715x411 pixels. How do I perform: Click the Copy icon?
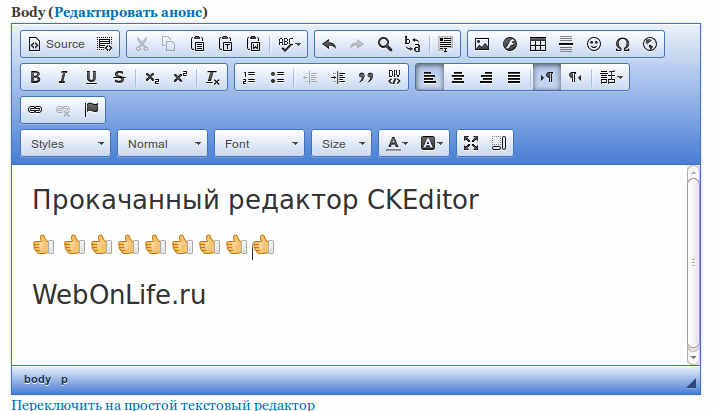pos(169,44)
